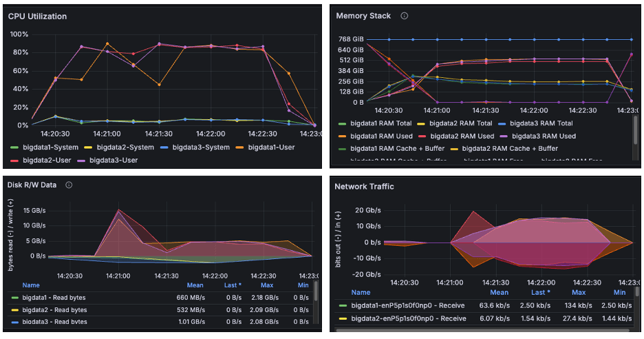The image size is (644, 339).
Task: Sort Disk legend table by Max column
Action: [267, 285]
